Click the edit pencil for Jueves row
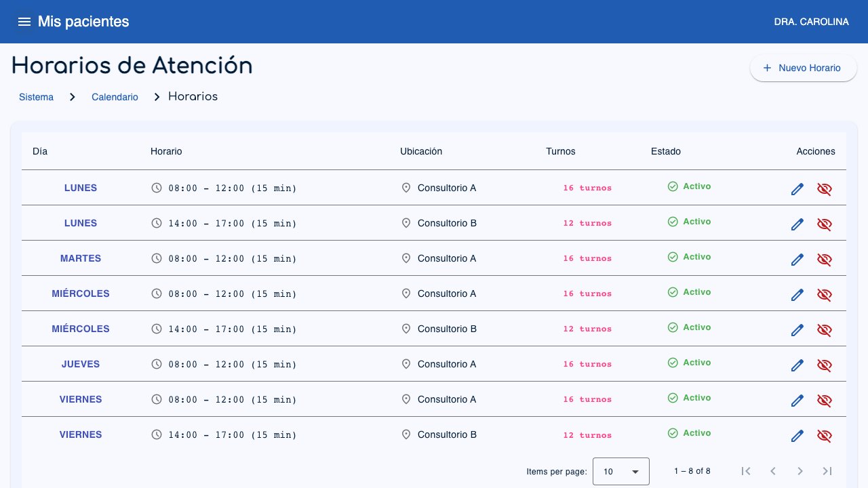868x488 pixels. click(x=797, y=365)
